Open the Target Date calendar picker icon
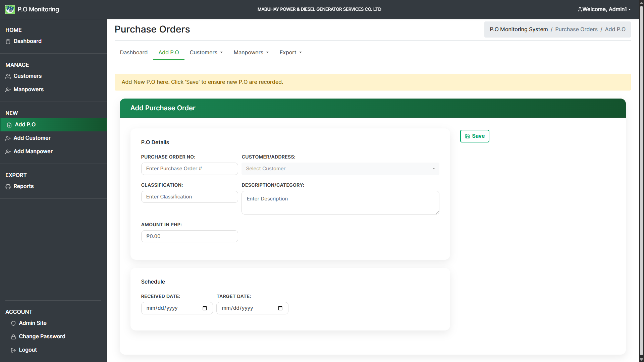Viewport: 644px width, 362px height. pyautogui.click(x=280, y=308)
